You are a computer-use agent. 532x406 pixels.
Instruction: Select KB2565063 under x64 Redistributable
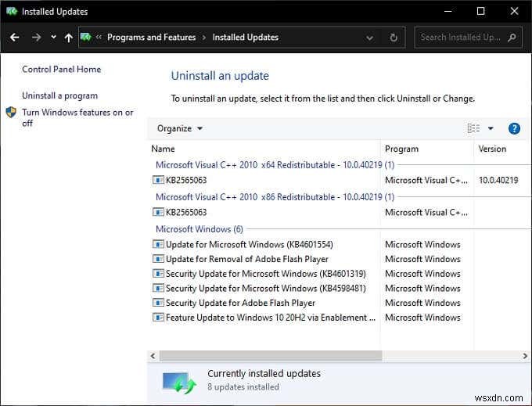point(186,180)
